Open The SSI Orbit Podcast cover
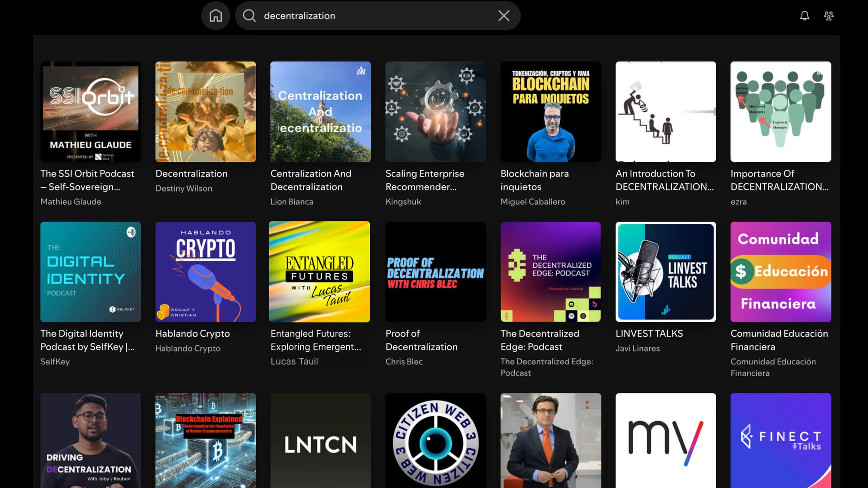 (x=91, y=111)
